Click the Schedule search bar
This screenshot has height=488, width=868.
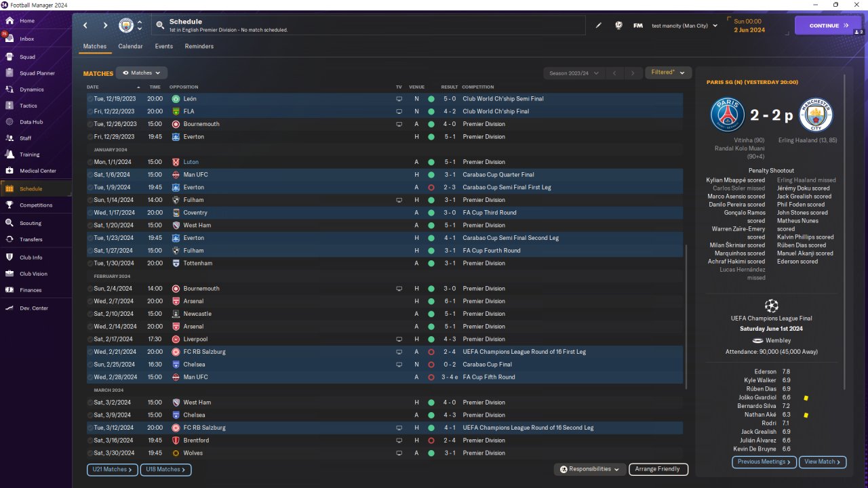click(x=368, y=26)
